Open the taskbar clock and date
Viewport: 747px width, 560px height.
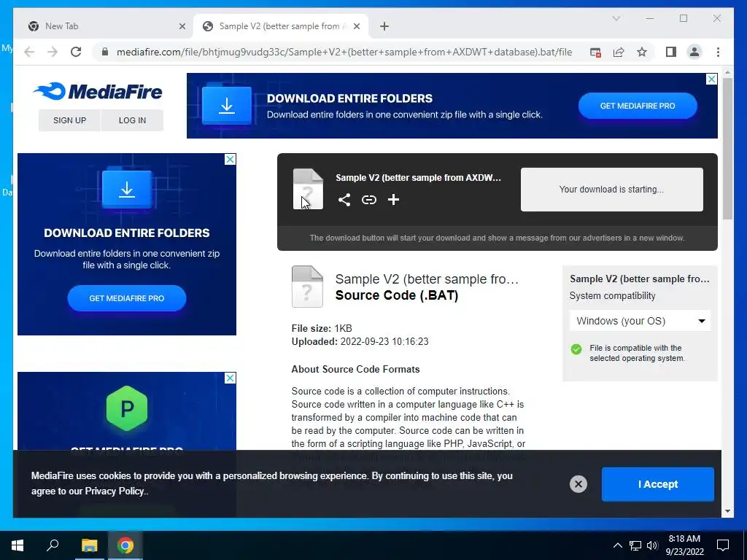click(x=684, y=545)
